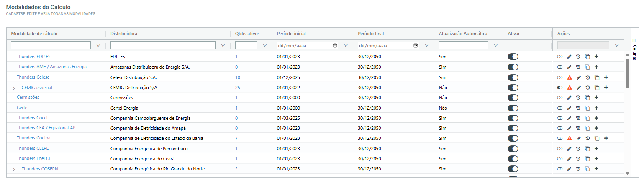Toggle the Ativar switch for Thunders EDP ES
The image size is (644, 183).
[513, 57]
